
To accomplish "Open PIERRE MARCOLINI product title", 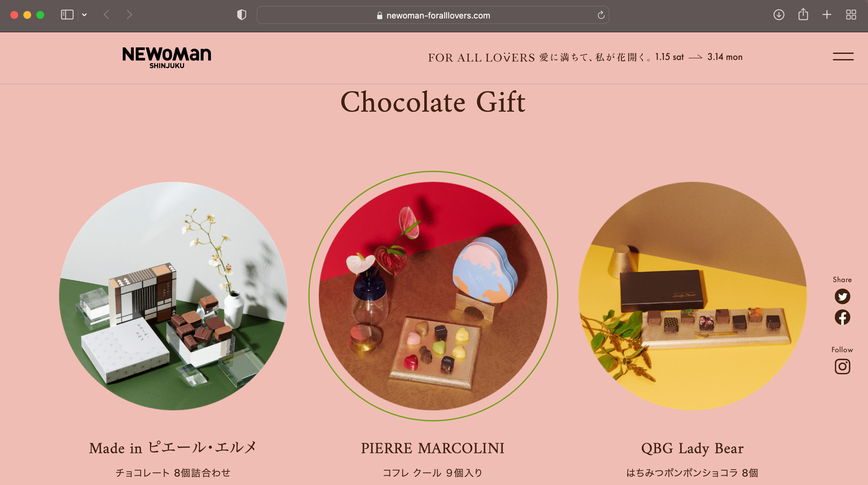I will [x=433, y=448].
